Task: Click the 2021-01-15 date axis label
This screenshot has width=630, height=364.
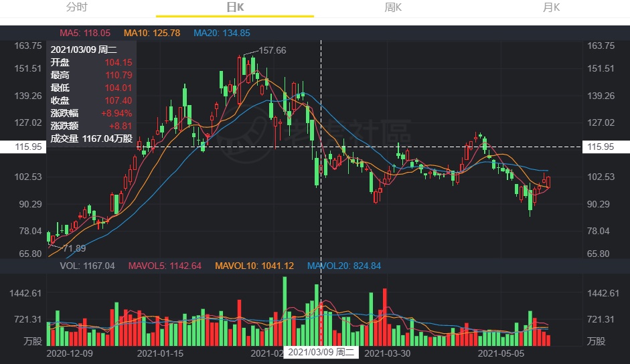Action: (x=160, y=353)
